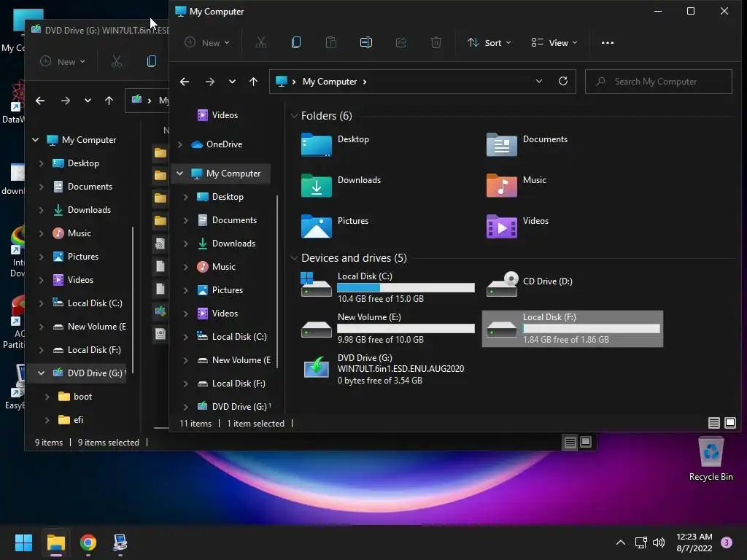
Task: Open the Documents folder in Folders group
Action: click(x=527, y=145)
